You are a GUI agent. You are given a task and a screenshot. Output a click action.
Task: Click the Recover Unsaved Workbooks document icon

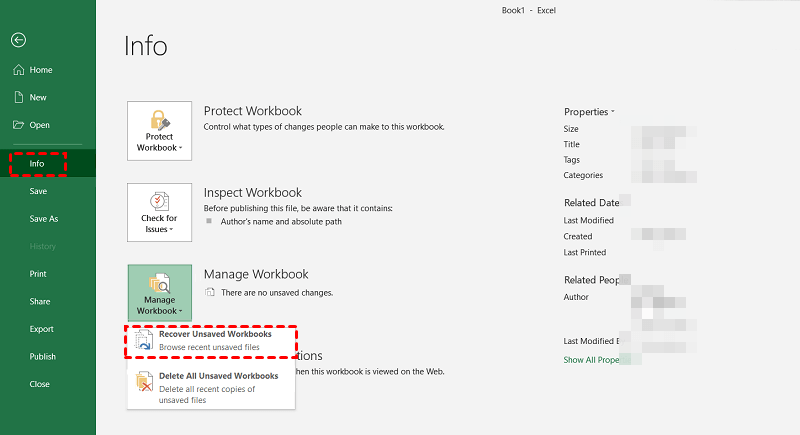pos(143,340)
